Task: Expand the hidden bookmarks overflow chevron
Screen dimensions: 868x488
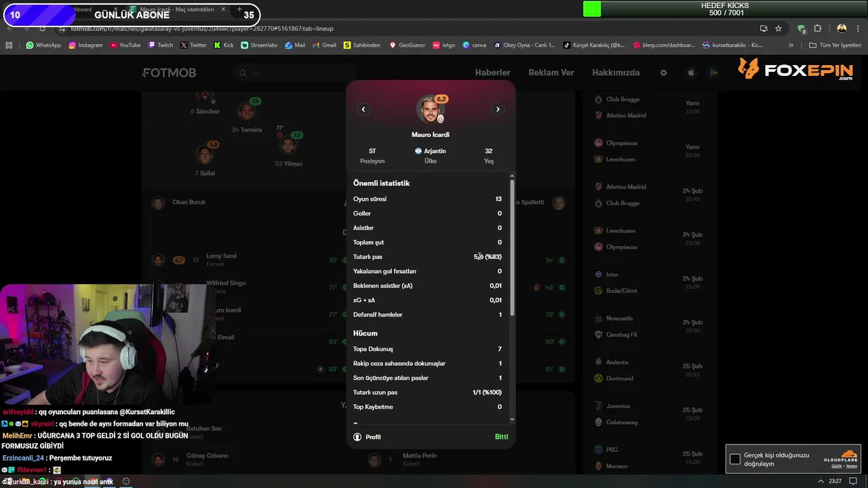Action: (791, 45)
